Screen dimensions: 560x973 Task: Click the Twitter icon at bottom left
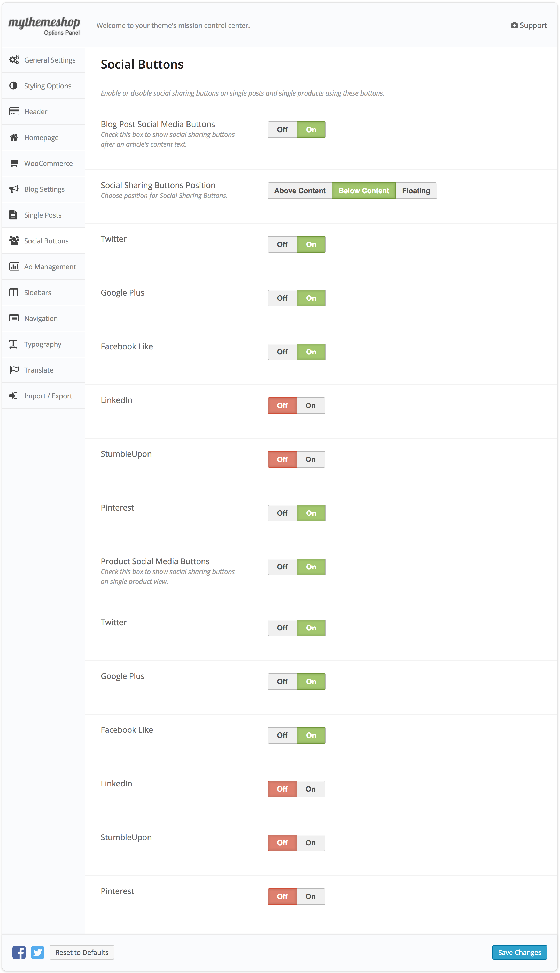click(x=37, y=952)
